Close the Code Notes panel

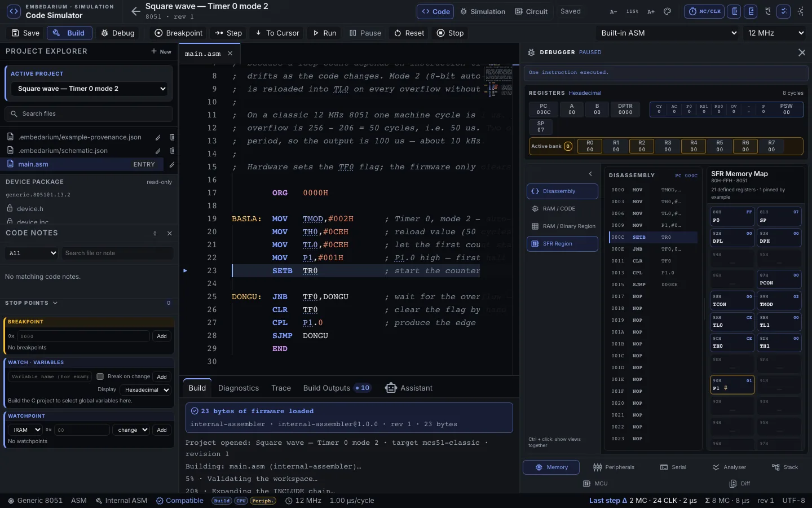click(x=170, y=233)
